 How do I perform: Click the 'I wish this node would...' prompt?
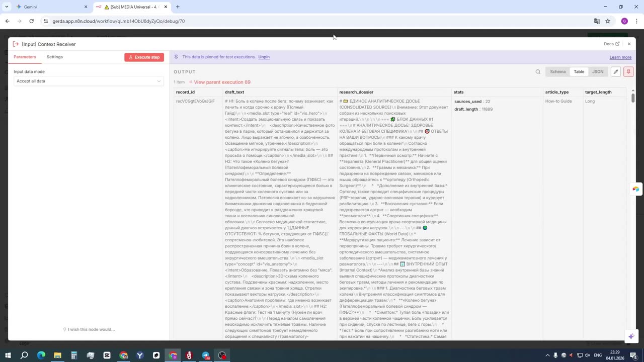click(x=89, y=329)
